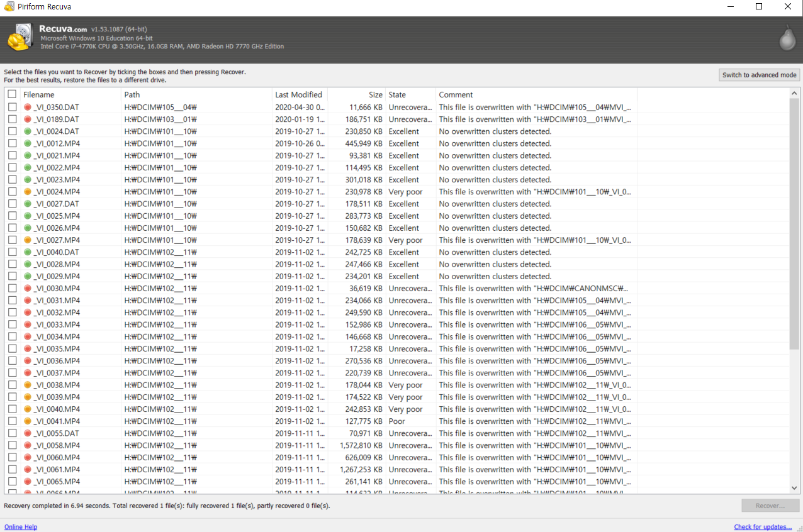This screenshot has width=803, height=532.
Task: Click the scrollbar up arrow of file list
Action: (794, 93)
